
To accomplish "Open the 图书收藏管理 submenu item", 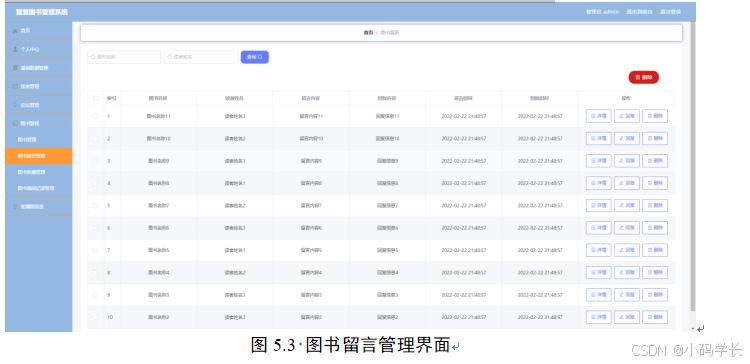I will (39, 172).
